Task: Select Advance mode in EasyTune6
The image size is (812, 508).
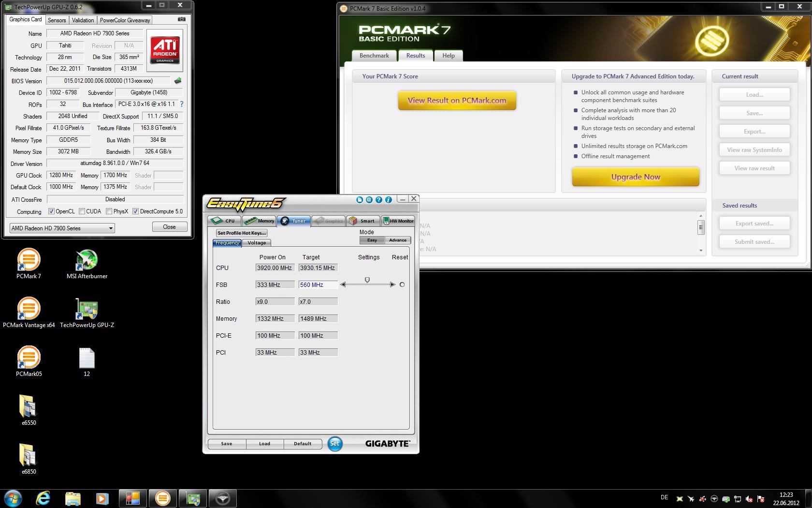Action: [x=398, y=240]
